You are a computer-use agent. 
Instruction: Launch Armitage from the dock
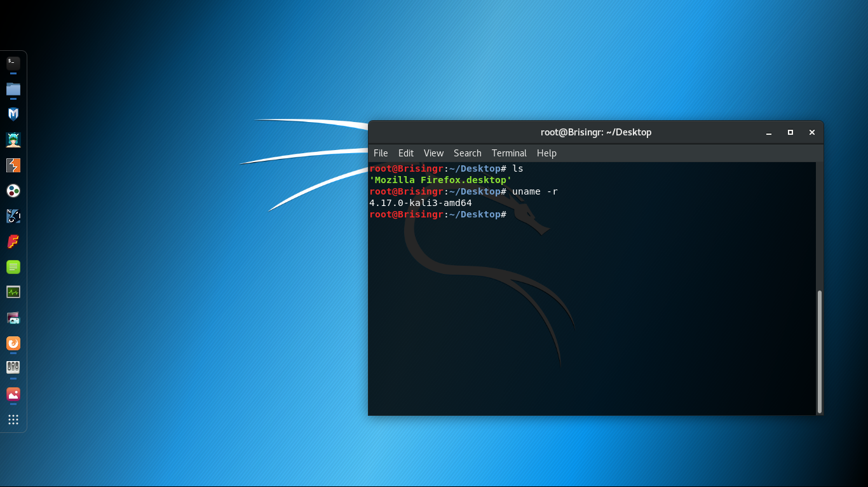click(x=13, y=140)
